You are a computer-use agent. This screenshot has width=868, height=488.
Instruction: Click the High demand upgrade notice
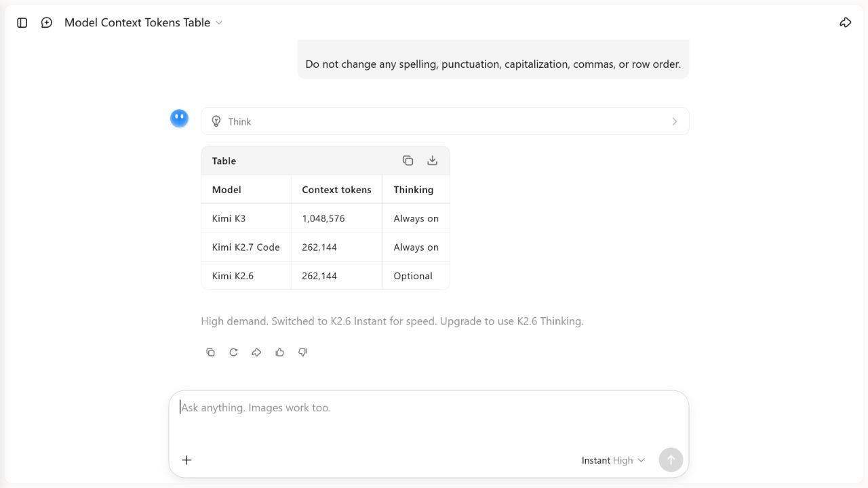click(x=392, y=321)
